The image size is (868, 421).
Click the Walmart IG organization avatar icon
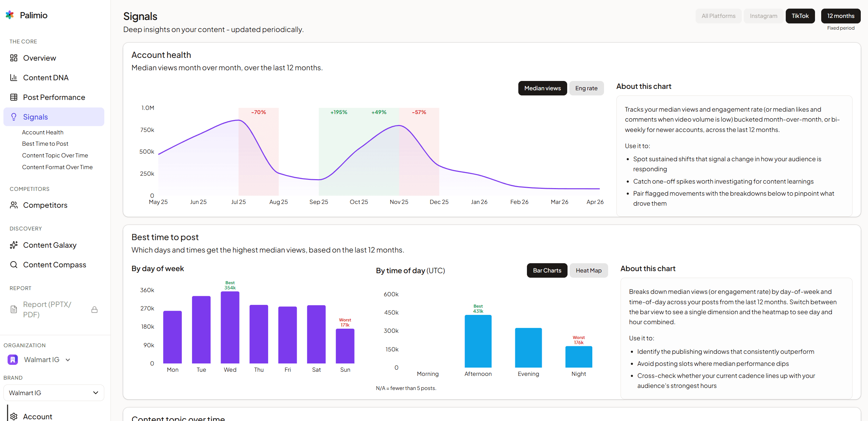click(x=13, y=360)
